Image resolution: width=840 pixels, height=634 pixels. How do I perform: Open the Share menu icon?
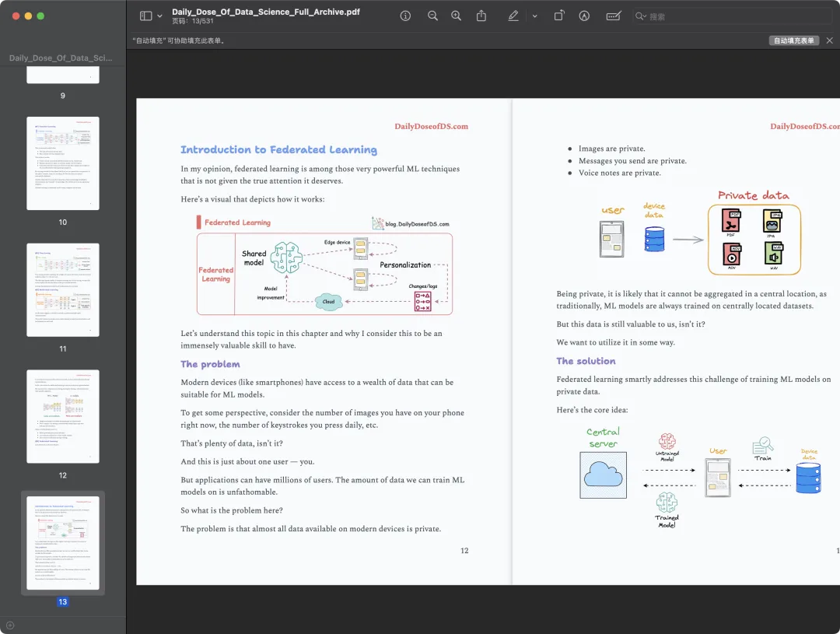click(481, 16)
